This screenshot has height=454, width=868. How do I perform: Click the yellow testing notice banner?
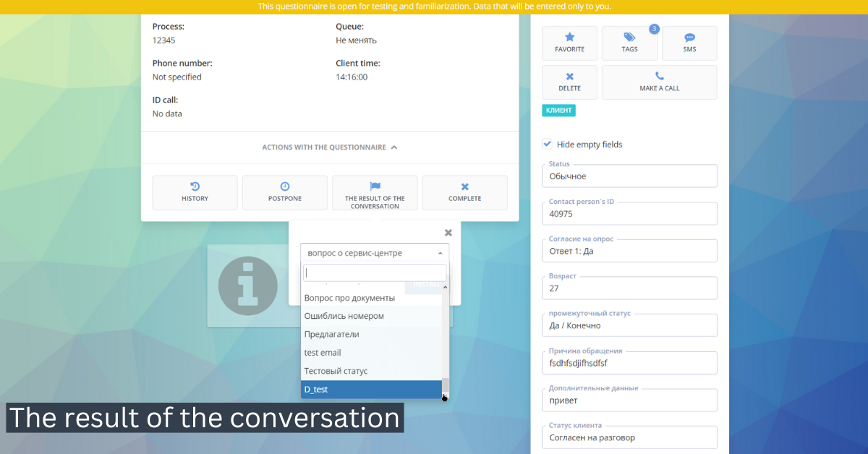pyautogui.click(x=434, y=7)
